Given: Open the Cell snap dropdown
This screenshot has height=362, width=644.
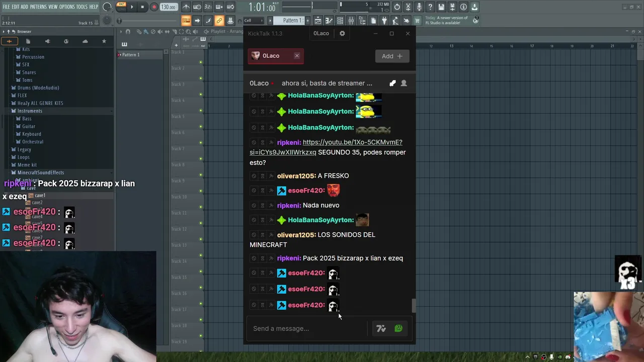Looking at the screenshot, I should (254, 21).
